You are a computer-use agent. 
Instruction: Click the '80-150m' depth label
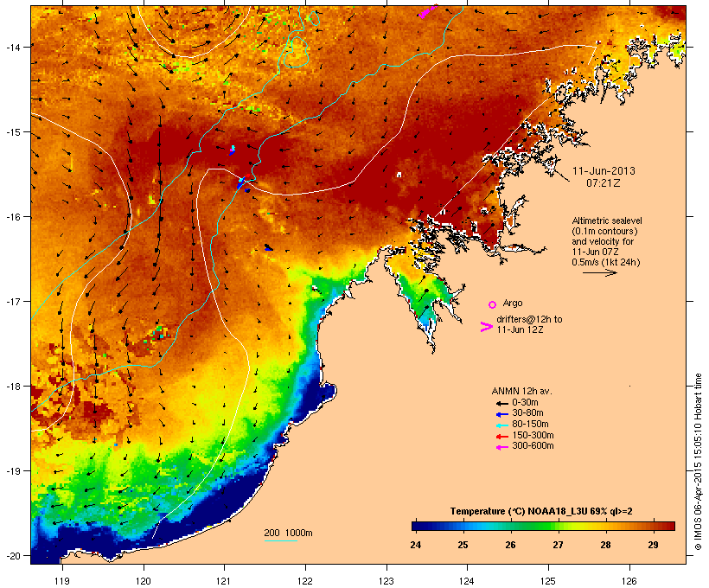530,425
